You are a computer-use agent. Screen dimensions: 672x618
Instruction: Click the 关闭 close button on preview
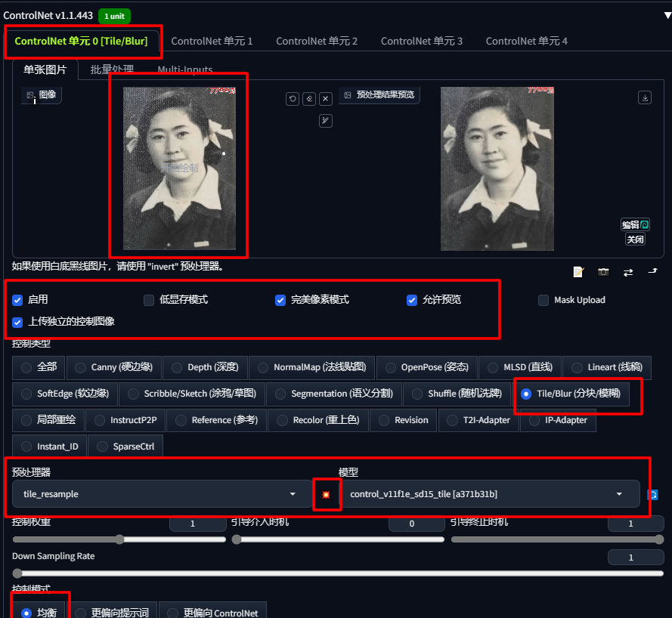(x=635, y=239)
